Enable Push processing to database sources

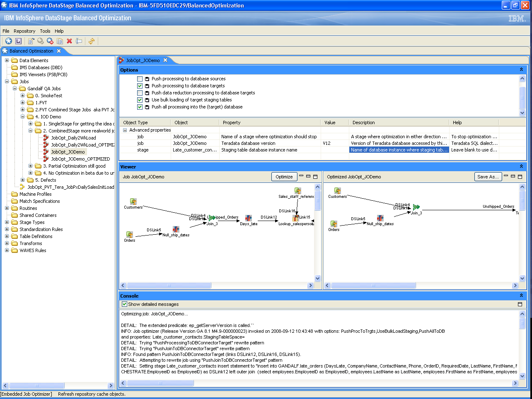coord(140,79)
